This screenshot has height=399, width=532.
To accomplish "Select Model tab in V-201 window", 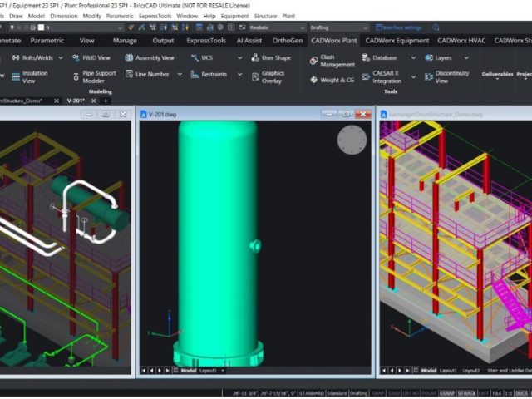I will click(189, 371).
